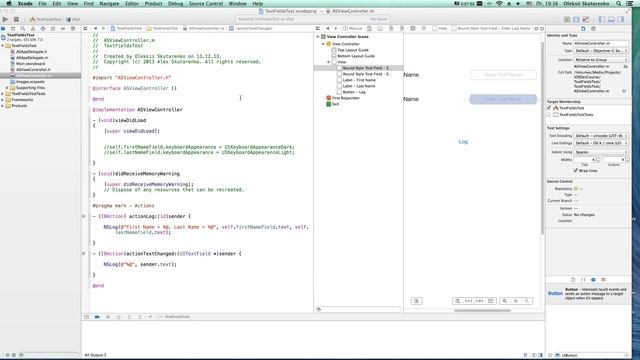
Task: Collapse the TextFieldsTest group folder
Action: [3, 46]
